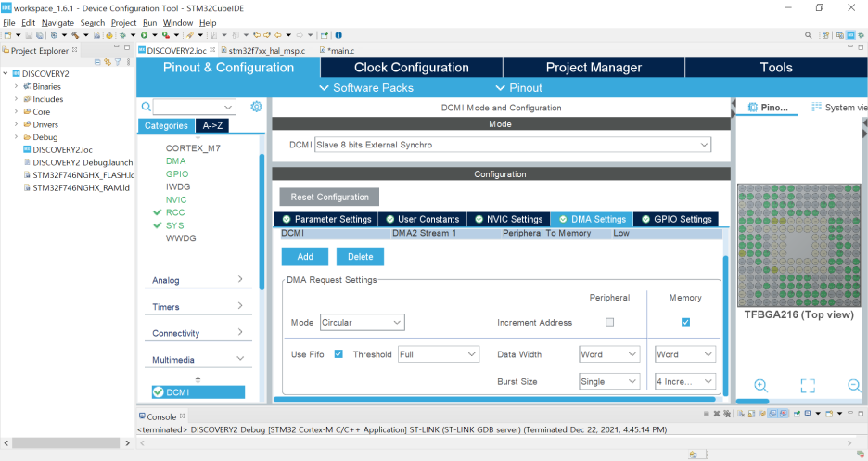Switch to main.c editor tab
Viewport: 868px width, 461px height.
[338, 50]
